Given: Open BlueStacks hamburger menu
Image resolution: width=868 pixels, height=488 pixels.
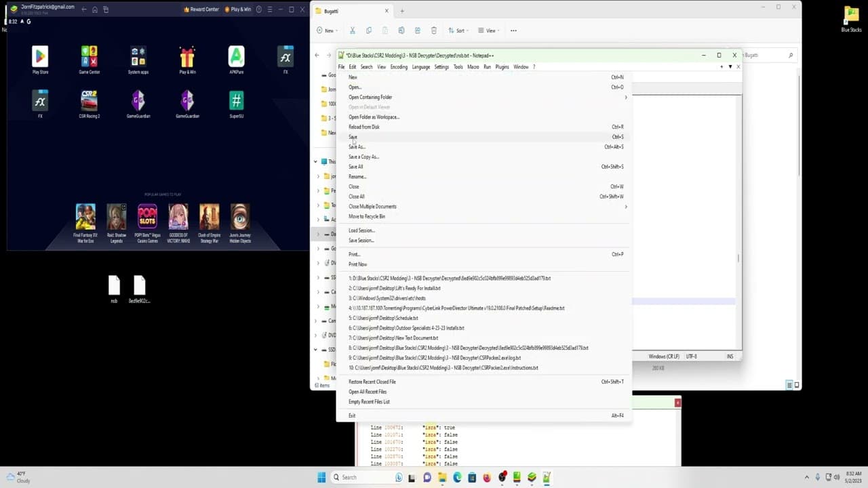Looking at the screenshot, I should tap(271, 9).
